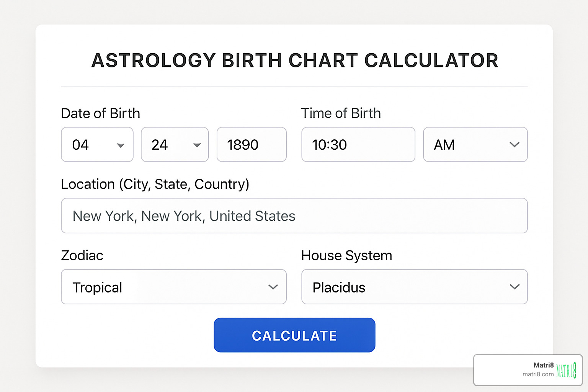
Task: Click the arrow icon beside month 04
Action: pyautogui.click(x=121, y=145)
